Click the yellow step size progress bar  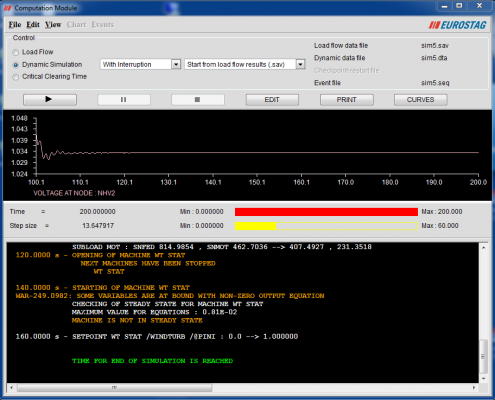click(x=326, y=226)
